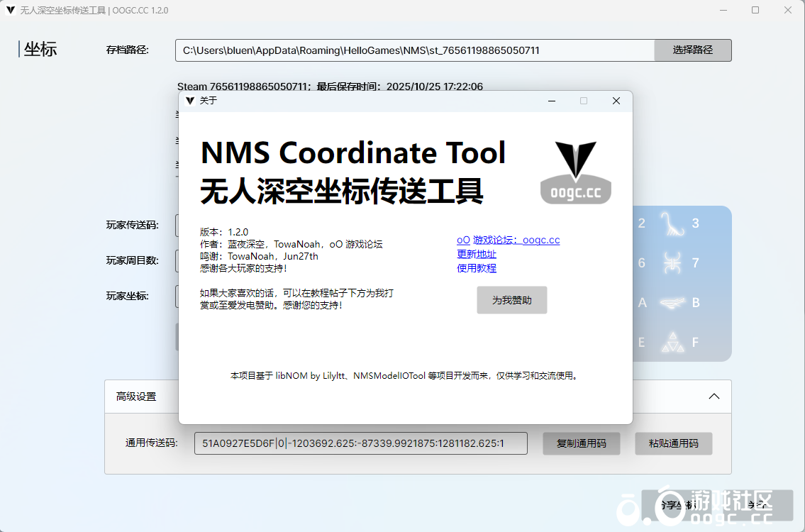Open the 更新地址 link
This screenshot has width=805, height=532.
[476, 255]
